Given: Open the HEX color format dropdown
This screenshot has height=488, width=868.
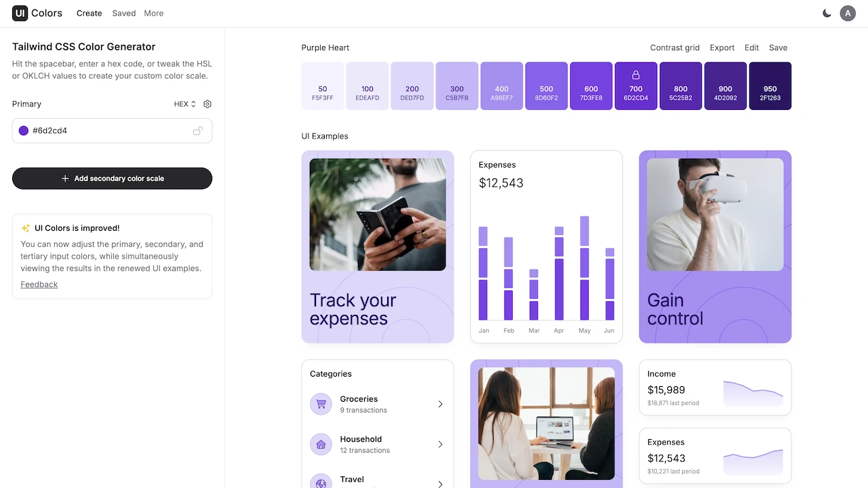Looking at the screenshot, I should point(184,104).
